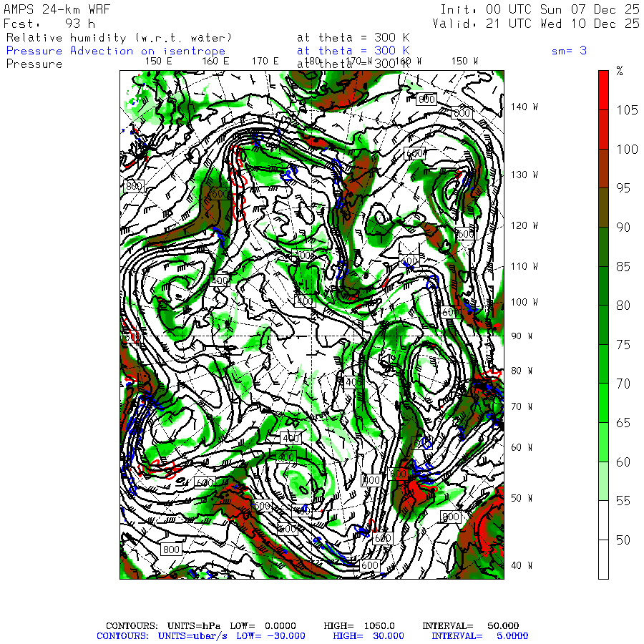Select the '130 W' label right of map

pos(525,175)
